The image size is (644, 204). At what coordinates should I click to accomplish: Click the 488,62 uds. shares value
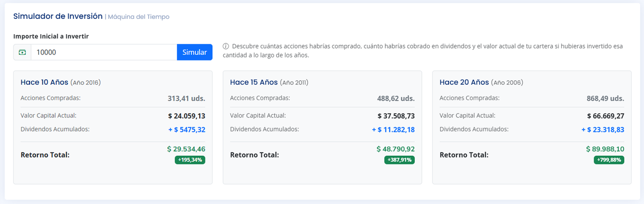396,99
